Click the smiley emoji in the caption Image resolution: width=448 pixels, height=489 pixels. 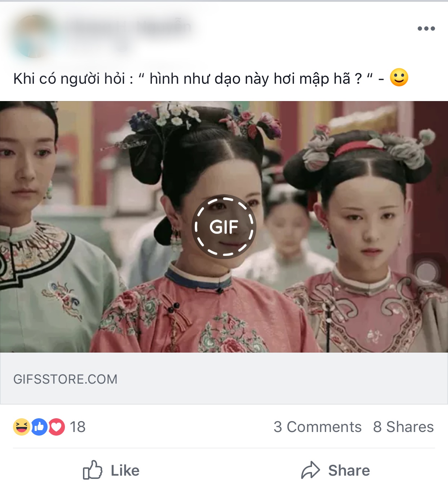[399, 78]
